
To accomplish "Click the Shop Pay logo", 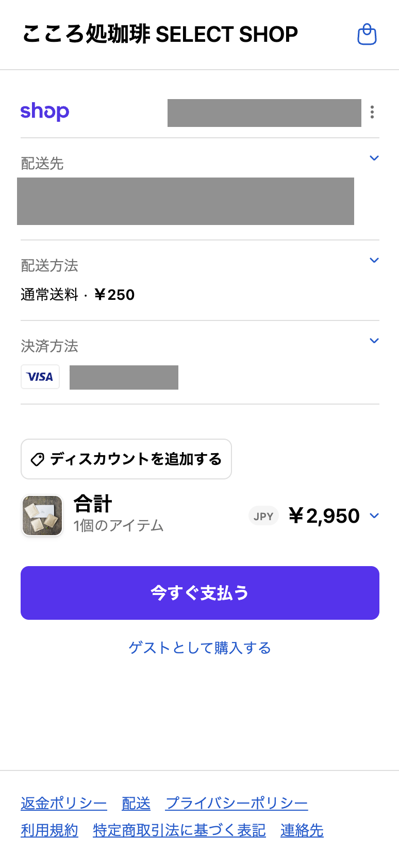I will [x=45, y=111].
